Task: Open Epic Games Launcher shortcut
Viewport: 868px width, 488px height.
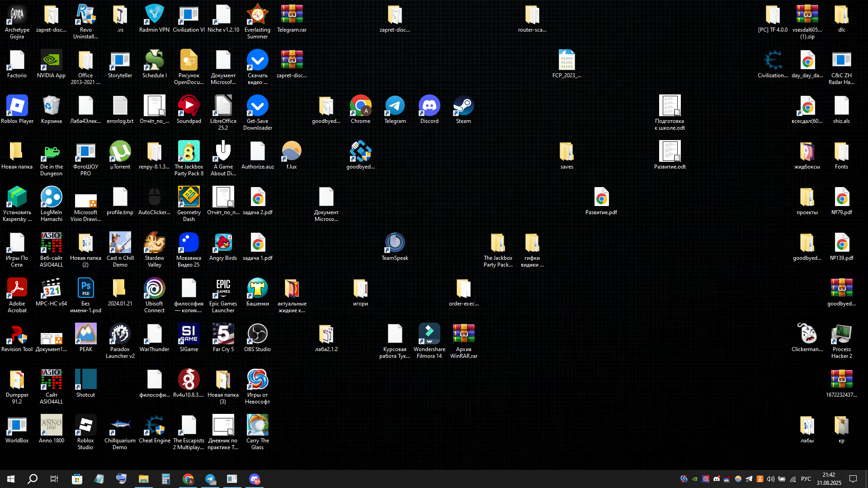Action: point(223,296)
